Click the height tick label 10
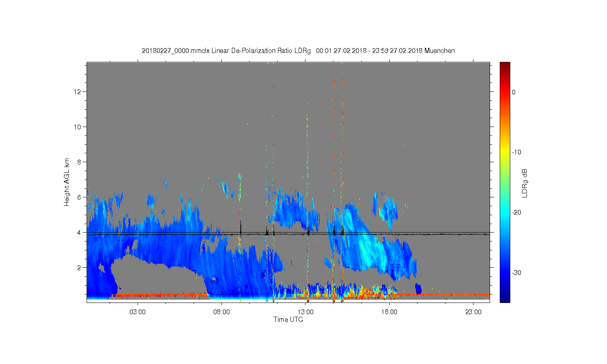 (78, 127)
